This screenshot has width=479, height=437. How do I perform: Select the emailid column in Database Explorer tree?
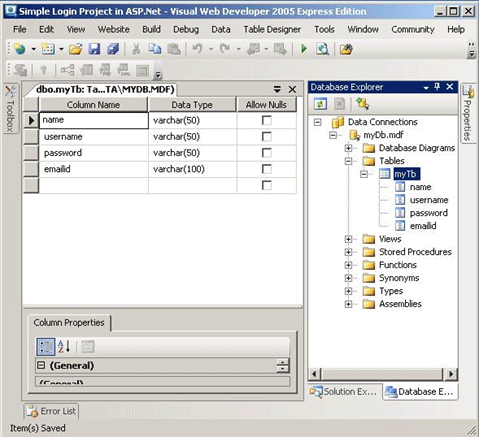tap(423, 226)
